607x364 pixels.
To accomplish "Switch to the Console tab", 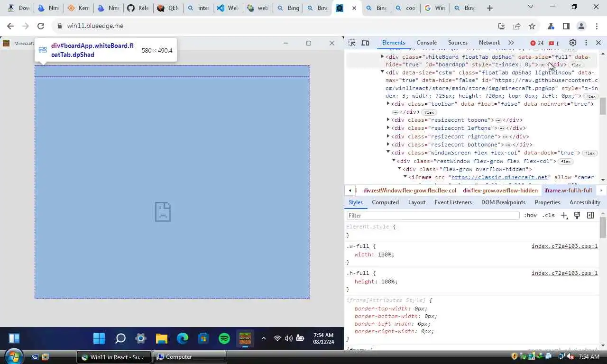I will click(x=426, y=43).
